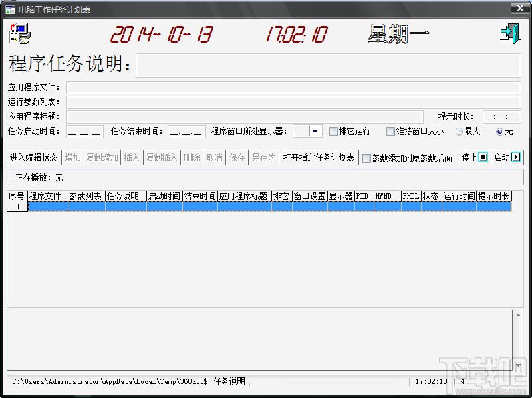Click the 应用程序标题 column header
This screenshot has width=532, height=398.
coord(245,196)
